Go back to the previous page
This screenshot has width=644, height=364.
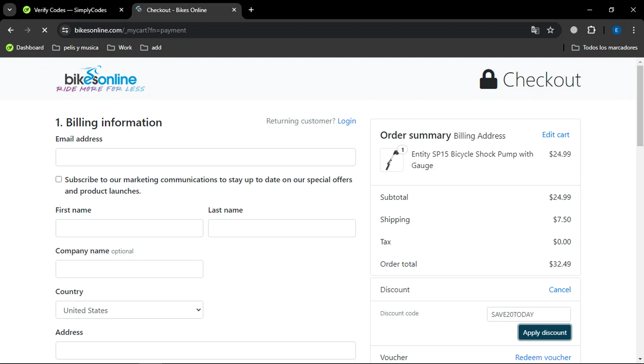[x=11, y=30]
